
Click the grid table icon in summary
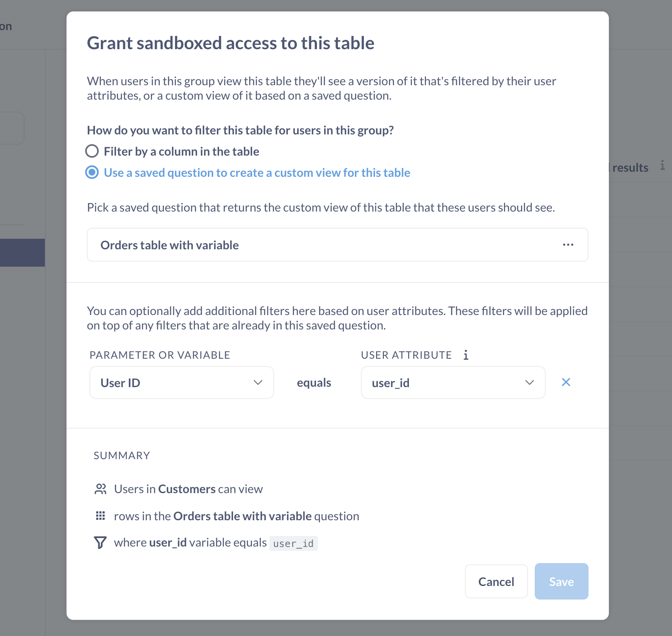(100, 516)
